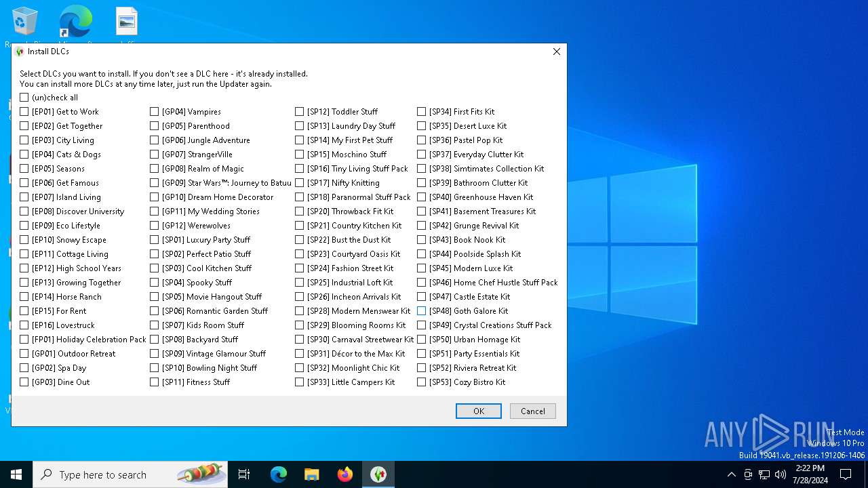Launch Edge from the taskbar

click(x=279, y=474)
